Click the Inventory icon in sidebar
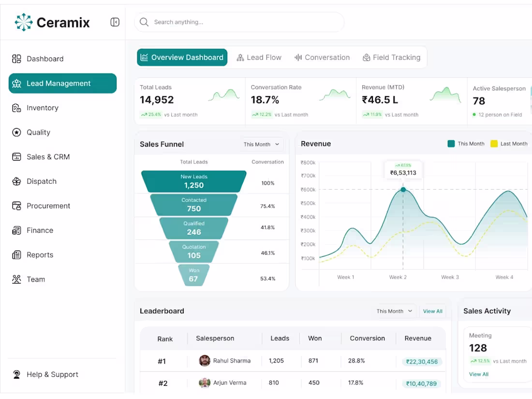Image resolution: width=532 pixels, height=399 pixels. click(16, 108)
